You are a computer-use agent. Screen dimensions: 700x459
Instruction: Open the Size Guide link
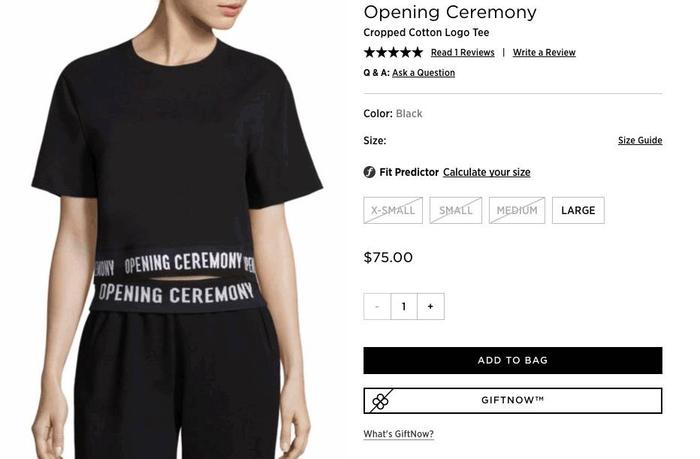coord(640,140)
